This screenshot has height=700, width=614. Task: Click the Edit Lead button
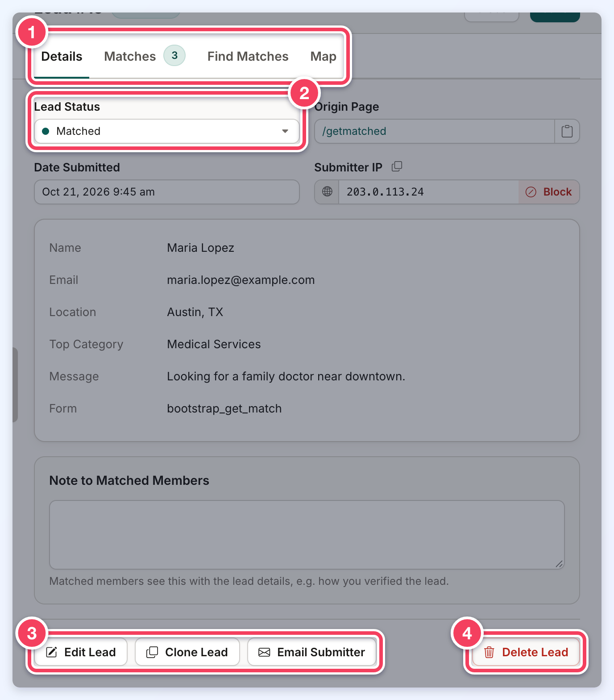(x=81, y=652)
